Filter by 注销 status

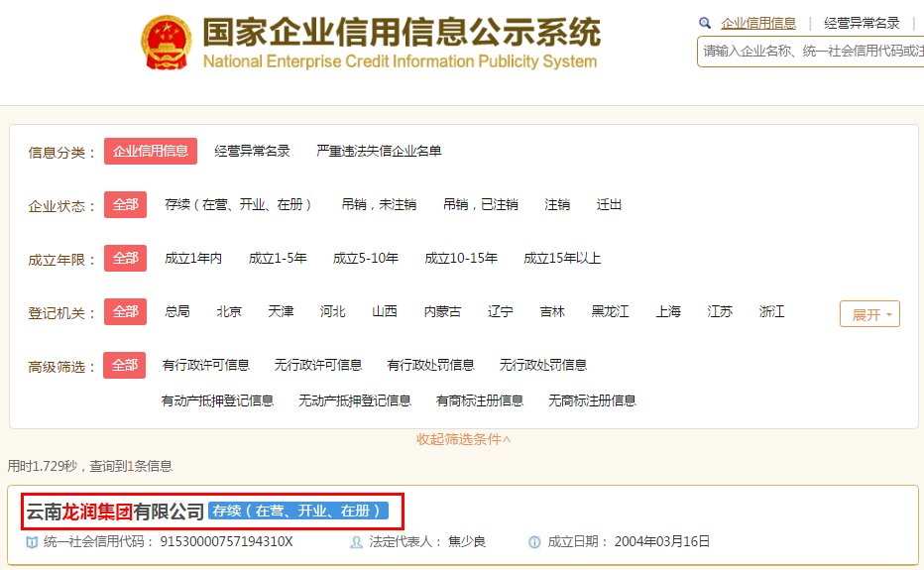557,204
